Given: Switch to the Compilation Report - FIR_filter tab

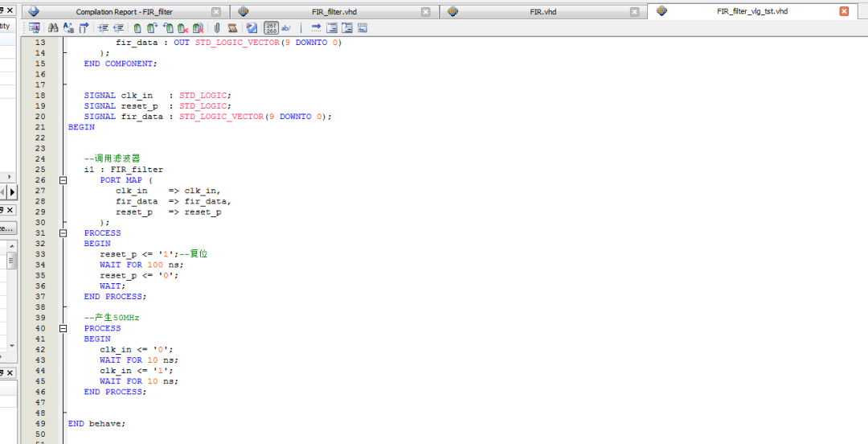Looking at the screenshot, I should pyautogui.click(x=124, y=12).
